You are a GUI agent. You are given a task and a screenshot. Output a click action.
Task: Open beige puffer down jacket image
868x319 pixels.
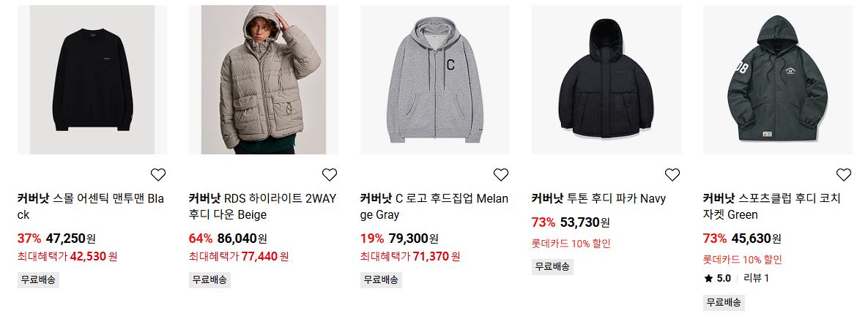[x=264, y=80]
